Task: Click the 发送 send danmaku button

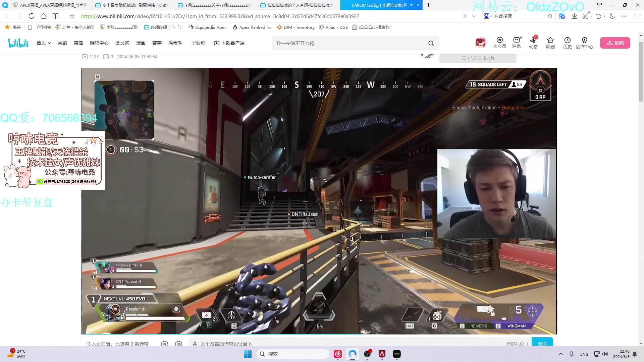Action: (x=542, y=342)
